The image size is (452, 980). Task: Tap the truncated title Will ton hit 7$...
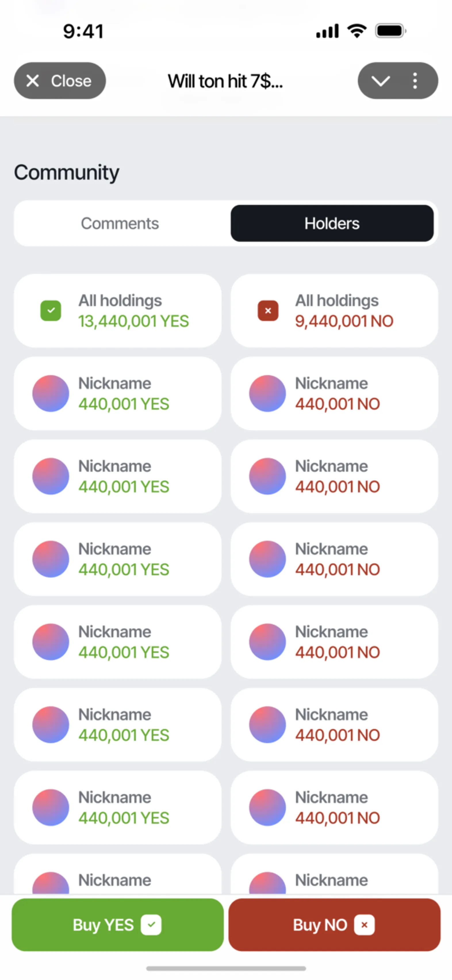(x=225, y=81)
